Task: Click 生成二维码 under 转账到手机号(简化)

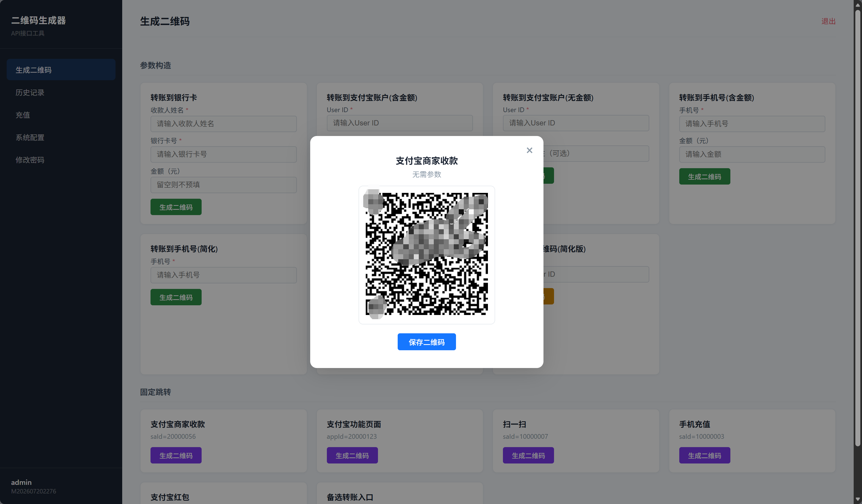Action: [176, 297]
